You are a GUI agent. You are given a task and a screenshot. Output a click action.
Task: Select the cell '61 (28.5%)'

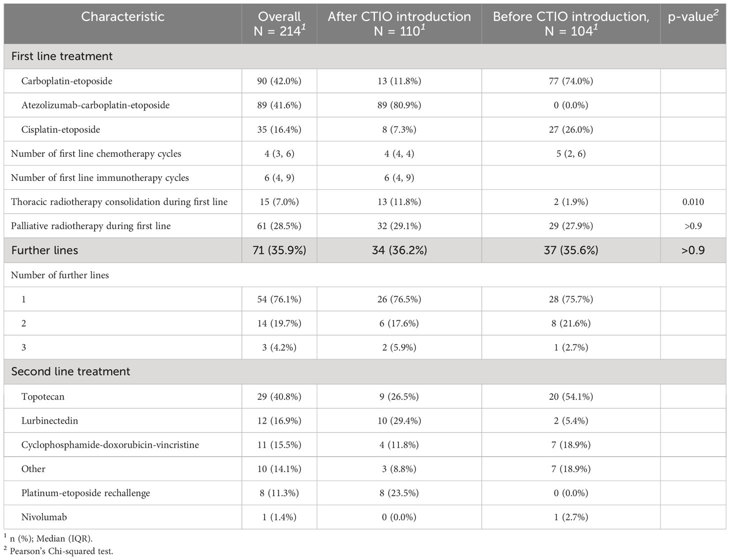click(279, 226)
